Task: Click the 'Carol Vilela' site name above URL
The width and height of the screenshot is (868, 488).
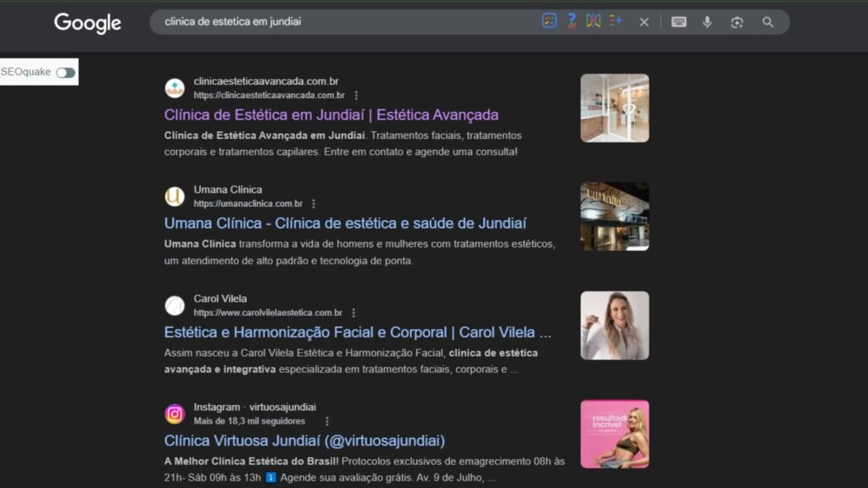Action: (220, 299)
